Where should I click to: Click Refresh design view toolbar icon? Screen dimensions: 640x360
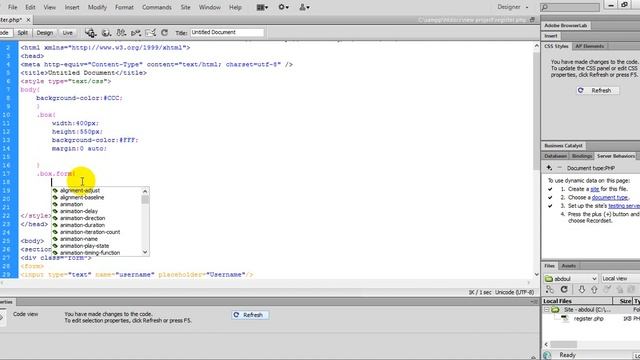pyautogui.click(x=164, y=33)
